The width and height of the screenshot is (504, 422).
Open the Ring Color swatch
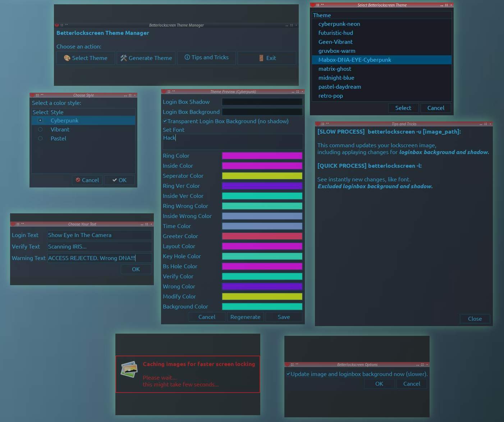tap(262, 156)
